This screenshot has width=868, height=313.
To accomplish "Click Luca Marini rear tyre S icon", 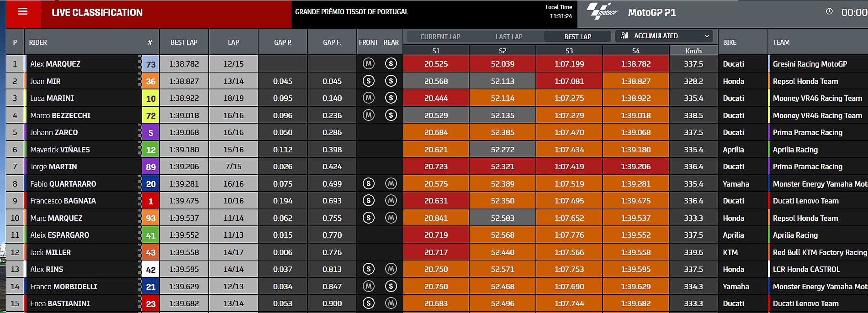I will pos(391,98).
